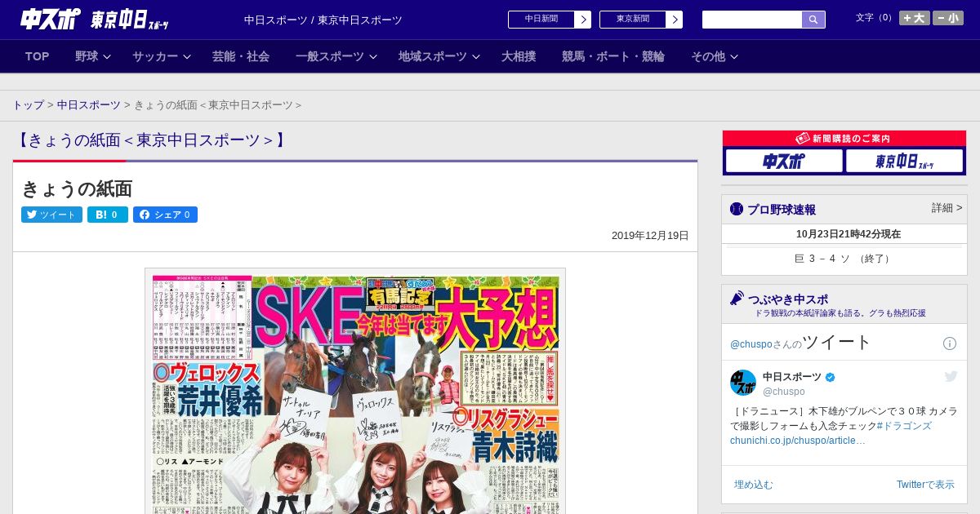Click the 新聞購読のご案内 banner heading

pos(844,139)
